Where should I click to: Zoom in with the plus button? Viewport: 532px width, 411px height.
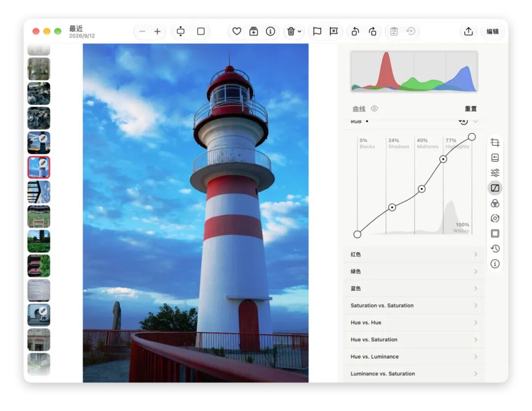coord(158,32)
